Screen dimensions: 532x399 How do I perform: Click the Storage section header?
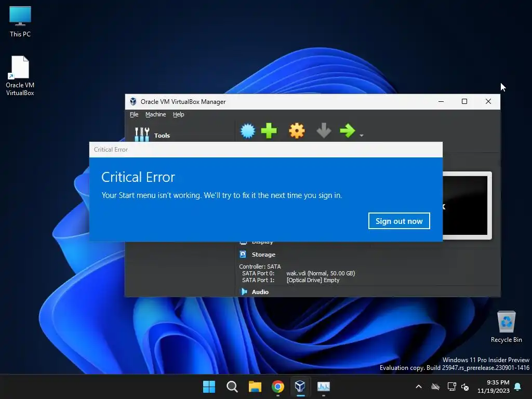pos(263,255)
